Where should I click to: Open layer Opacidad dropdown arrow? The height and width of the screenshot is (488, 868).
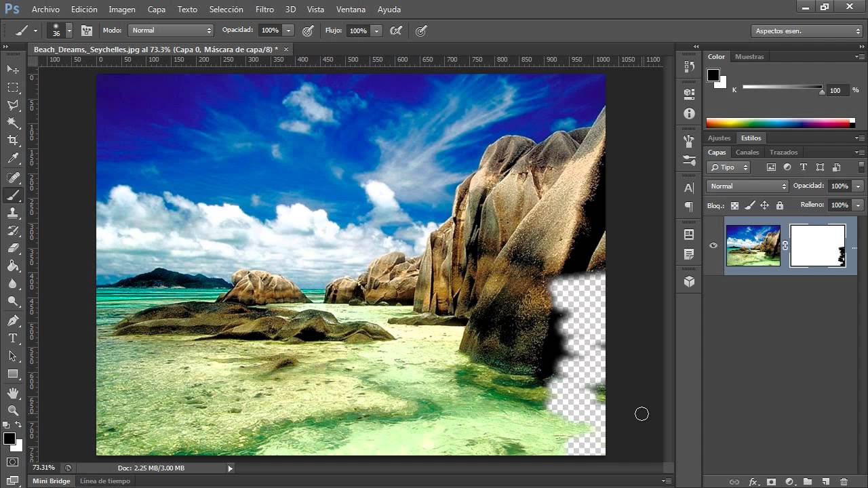pos(858,186)
